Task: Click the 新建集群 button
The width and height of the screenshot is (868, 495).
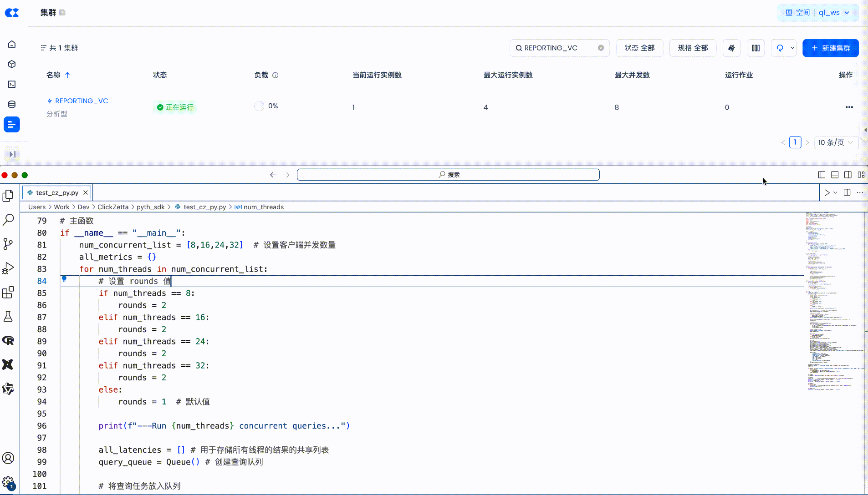Action: pyautogui.click(x=830, y=48)
